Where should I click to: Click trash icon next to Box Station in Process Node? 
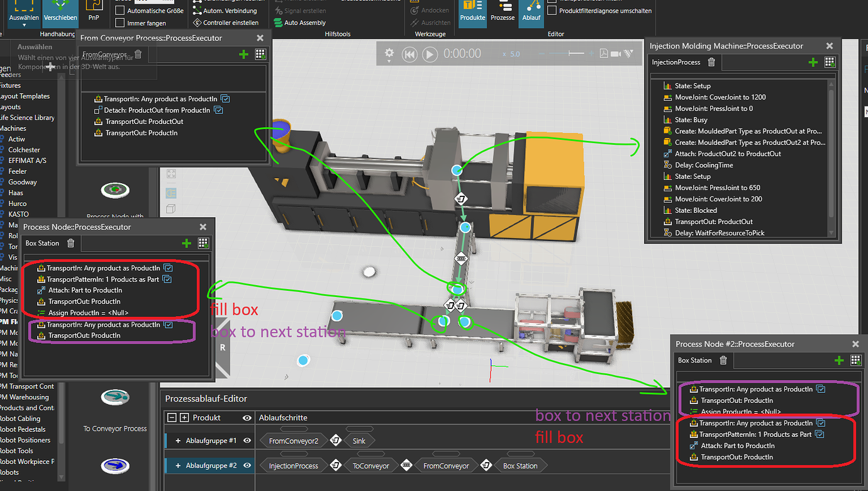70,243
